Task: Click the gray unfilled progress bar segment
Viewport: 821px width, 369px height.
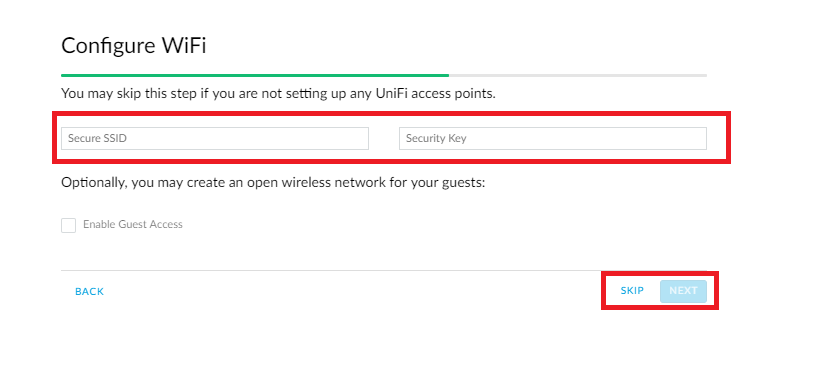Action: [x=578, y=75]
